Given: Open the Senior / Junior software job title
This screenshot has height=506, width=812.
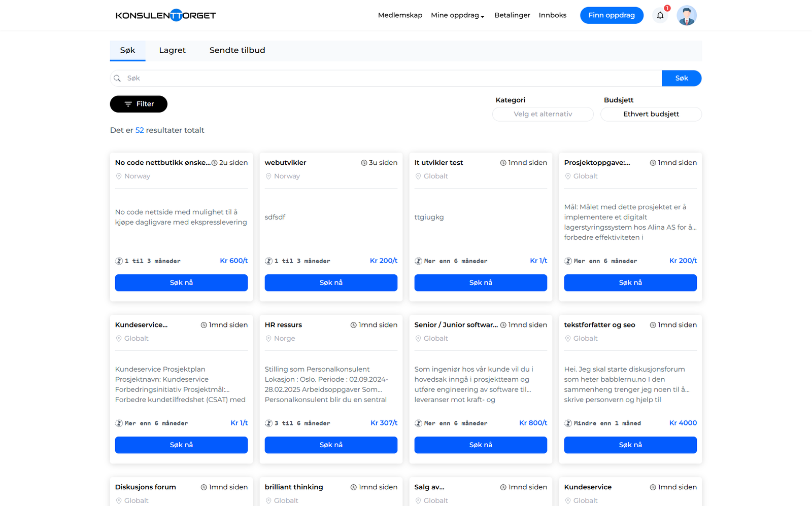Looking at the screenshot, I should 456,325.
